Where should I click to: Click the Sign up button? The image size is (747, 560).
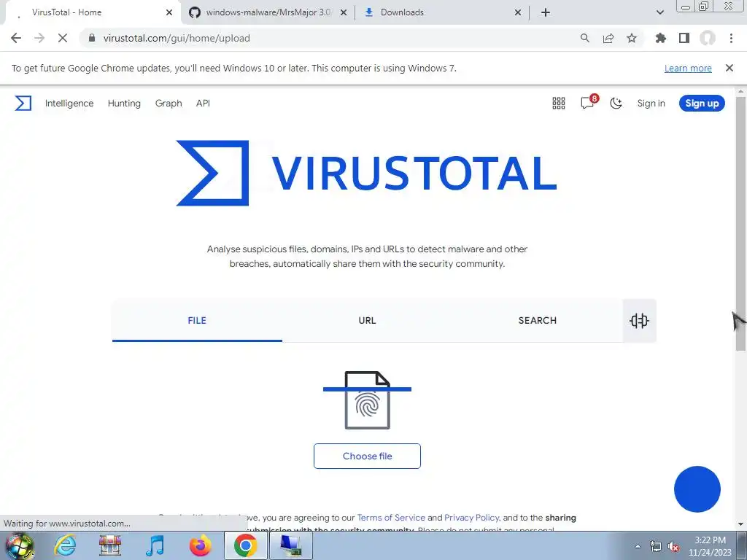(x=702, y=104)
